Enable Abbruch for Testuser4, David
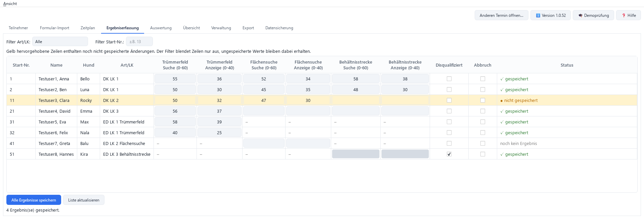This screenshot has height=219, width=644. 483,111
